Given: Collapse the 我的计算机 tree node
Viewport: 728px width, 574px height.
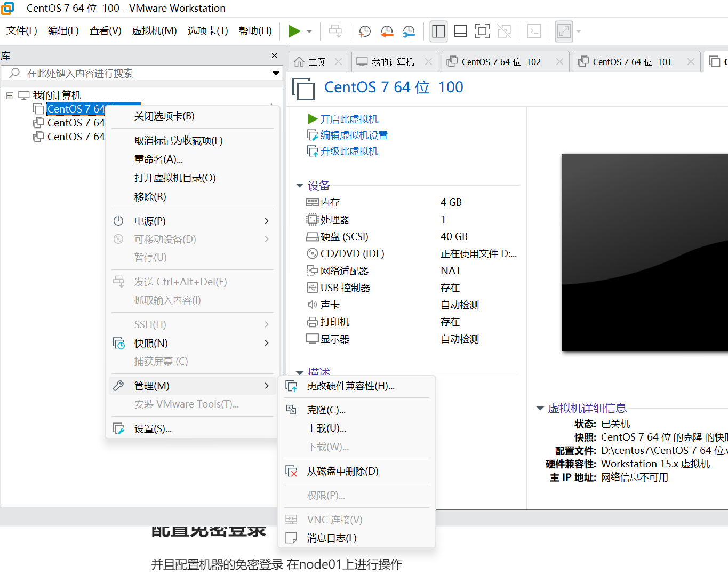Looking at the screenshot, I should click(10, 95).
